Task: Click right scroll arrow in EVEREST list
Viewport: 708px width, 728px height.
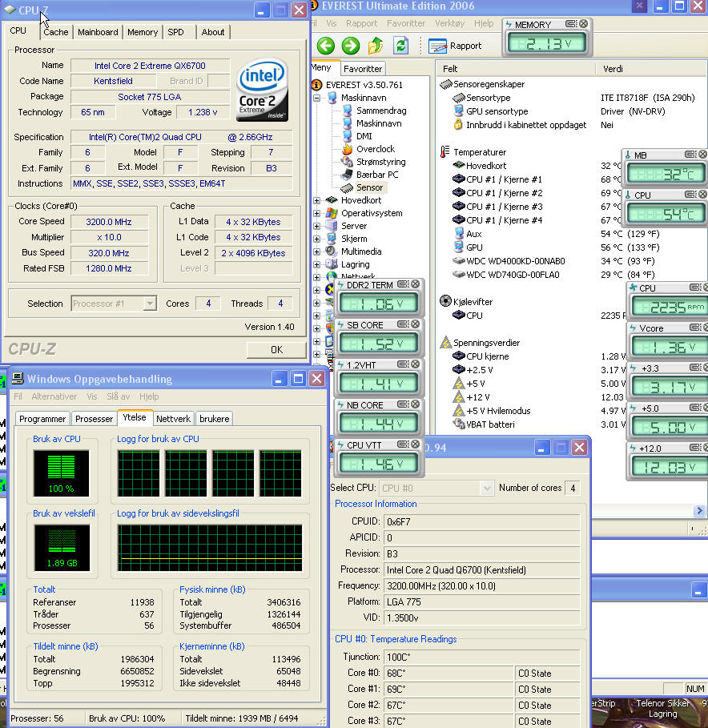Action: [x=699, y=511]
